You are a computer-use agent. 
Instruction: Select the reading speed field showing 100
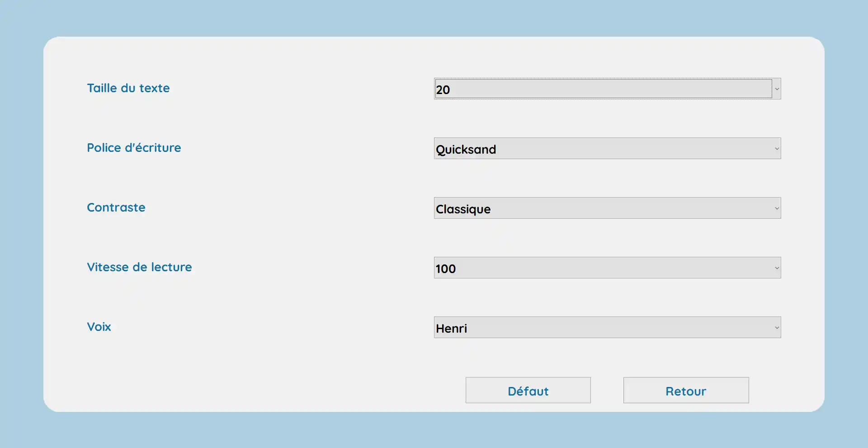[603, 268]
